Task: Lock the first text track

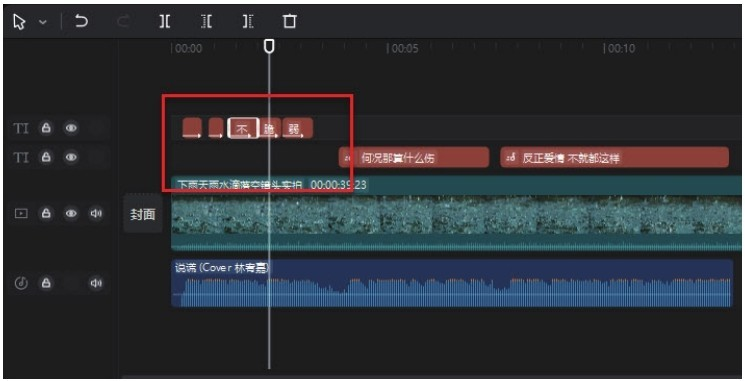Action: pos(46,128)
